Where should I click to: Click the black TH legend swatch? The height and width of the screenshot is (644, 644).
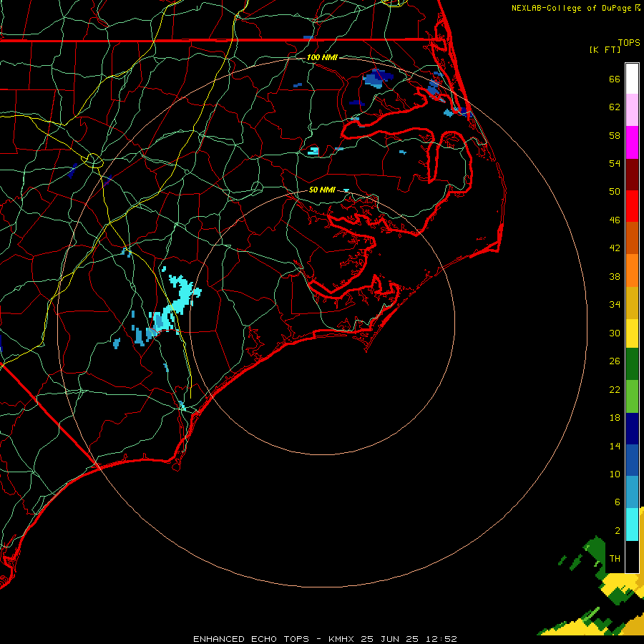(632, 557)
